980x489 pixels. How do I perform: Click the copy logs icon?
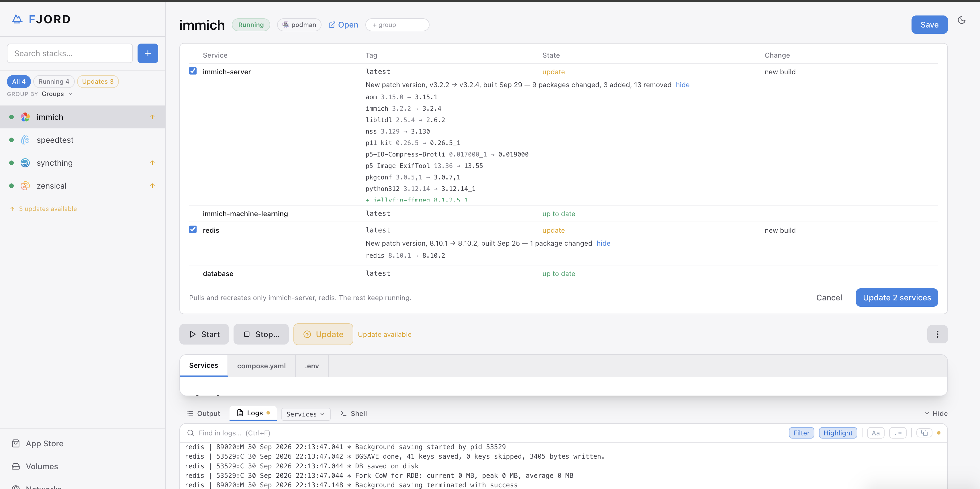point(924,433)
